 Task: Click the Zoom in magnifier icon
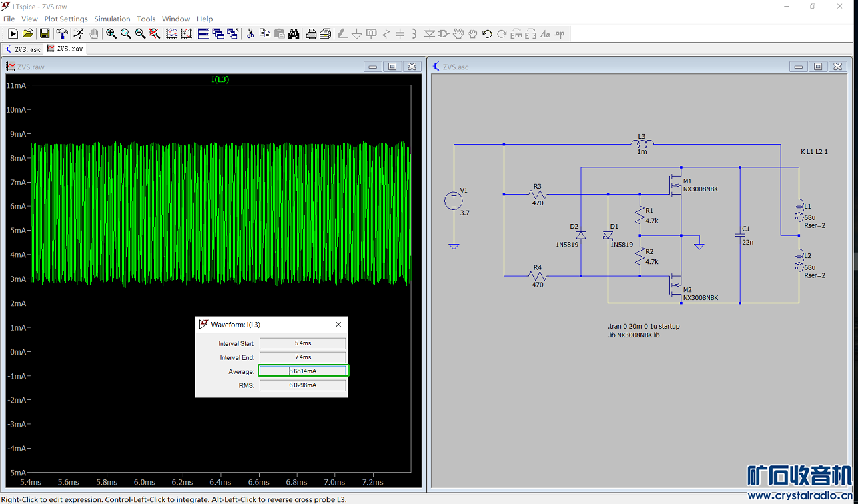tap(111, 33)
